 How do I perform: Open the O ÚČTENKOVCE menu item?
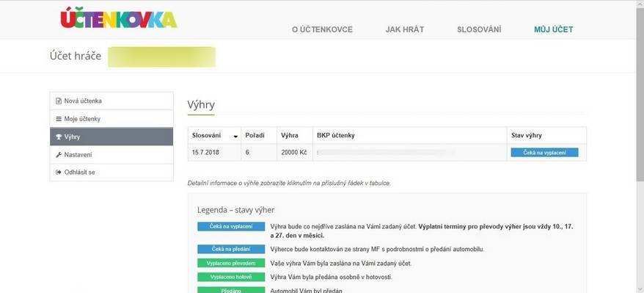pos(322,29)
